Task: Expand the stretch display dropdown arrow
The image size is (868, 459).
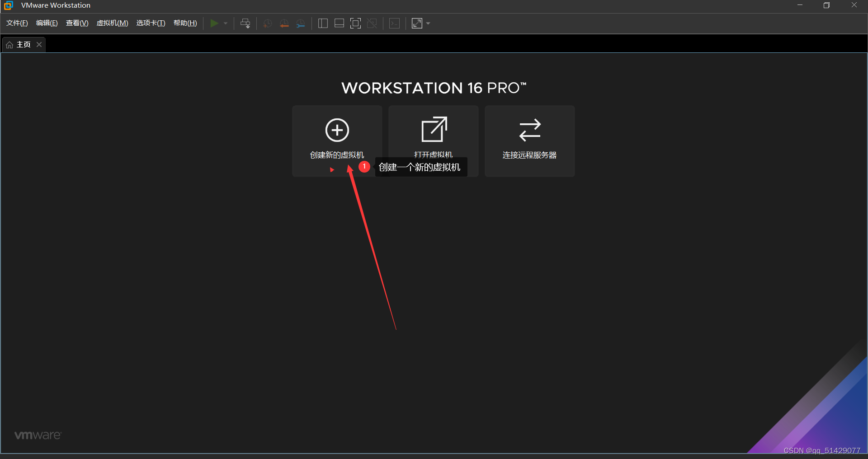Action: pyautogui.click(x=428, y=23)
